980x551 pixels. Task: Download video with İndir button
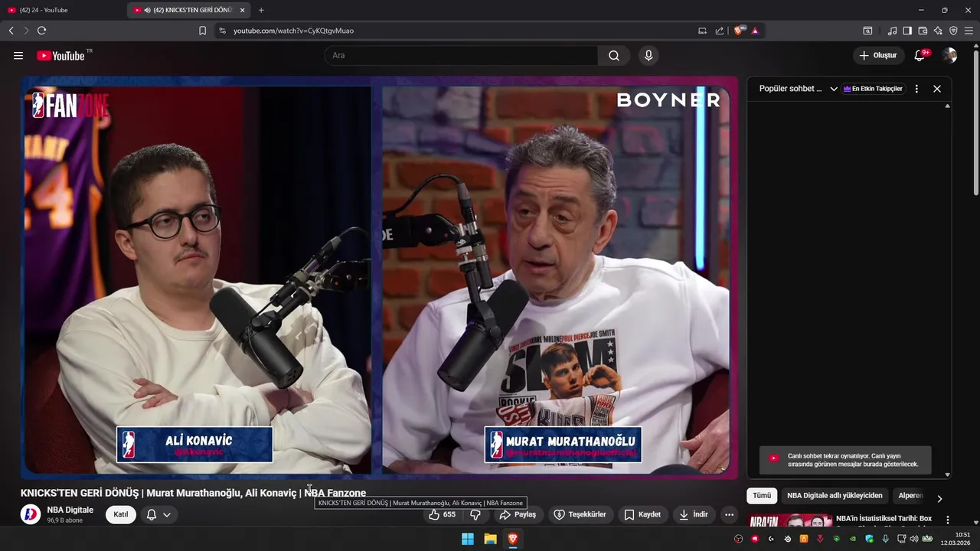click(694, 514)
